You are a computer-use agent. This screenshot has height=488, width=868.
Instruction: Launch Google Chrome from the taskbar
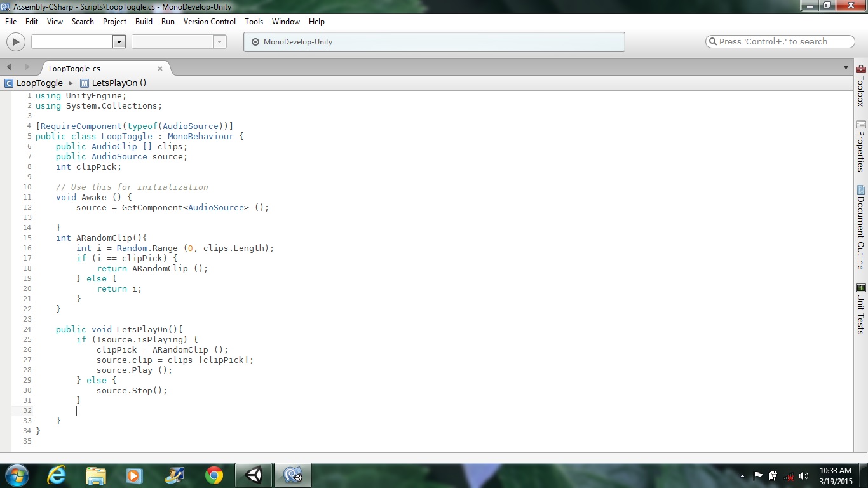(214, 475)
